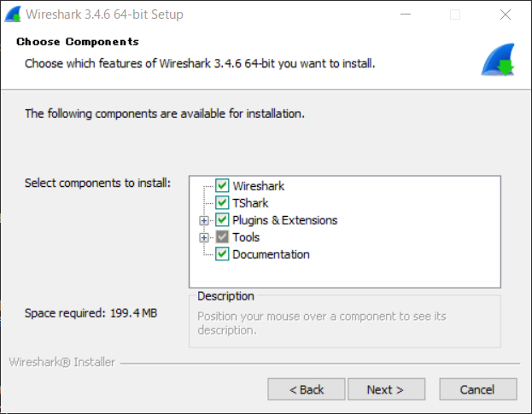
Task: Click the 'Select components to install:' label
Action: (x=97, y=183)
